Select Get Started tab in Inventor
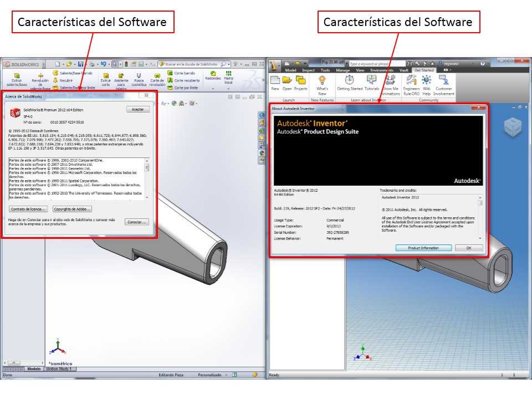The width and height of the screenshot is (532, 399). pyautogui.click(x=424, y=70)
